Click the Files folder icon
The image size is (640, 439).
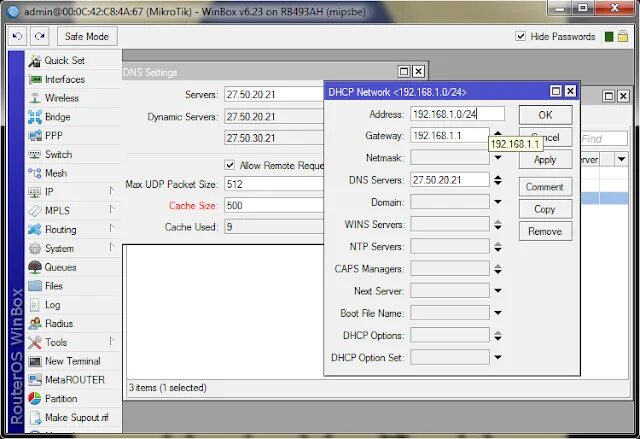pyautogui.click(x=35, y=286)
